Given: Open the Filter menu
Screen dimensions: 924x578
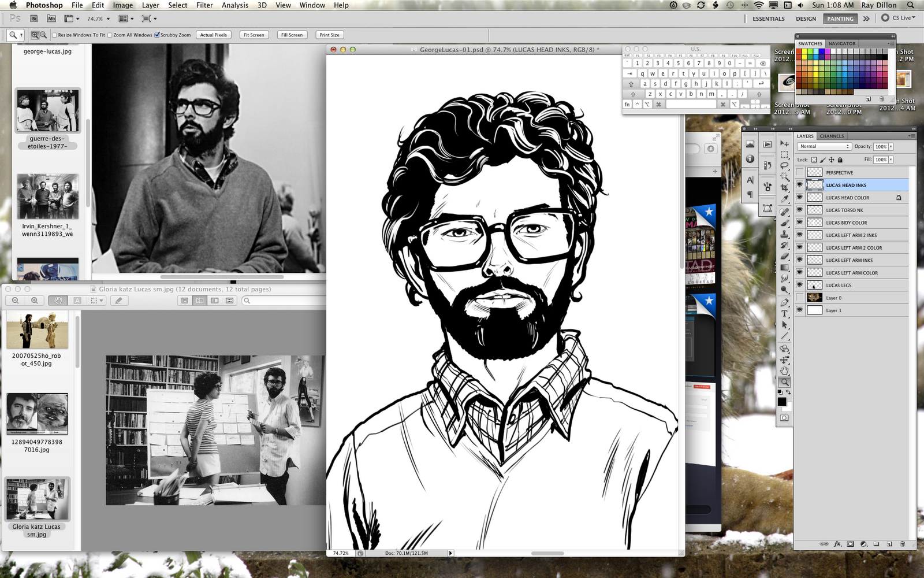Looking at the screenshot, I should click(x=204, y=5).
